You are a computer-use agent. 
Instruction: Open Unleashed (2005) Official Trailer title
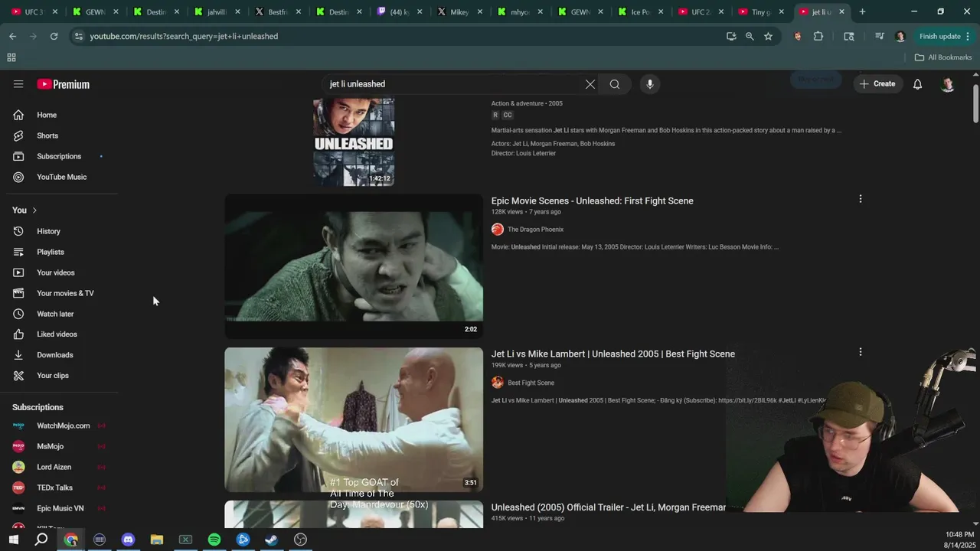click(x=608, y=507)
